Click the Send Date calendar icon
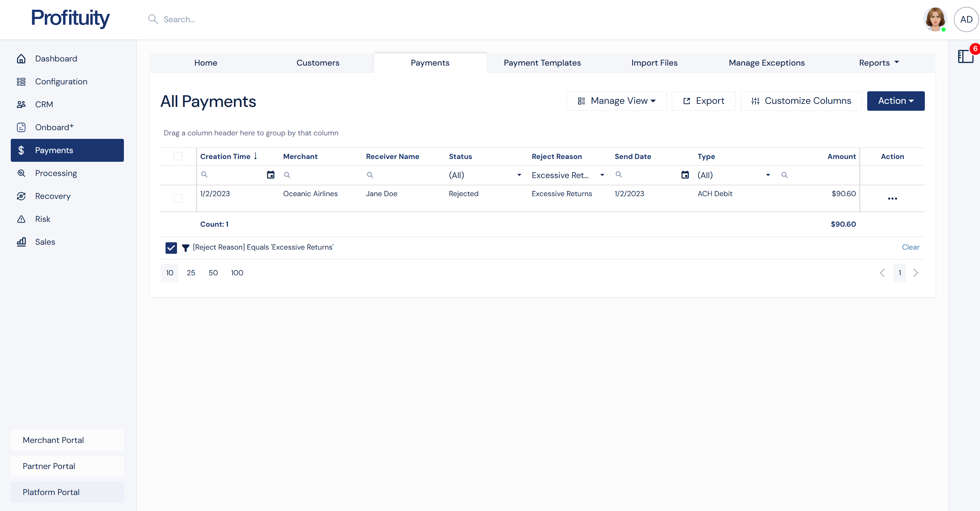Screen dimensions: 980x511 tap(685, 175)
